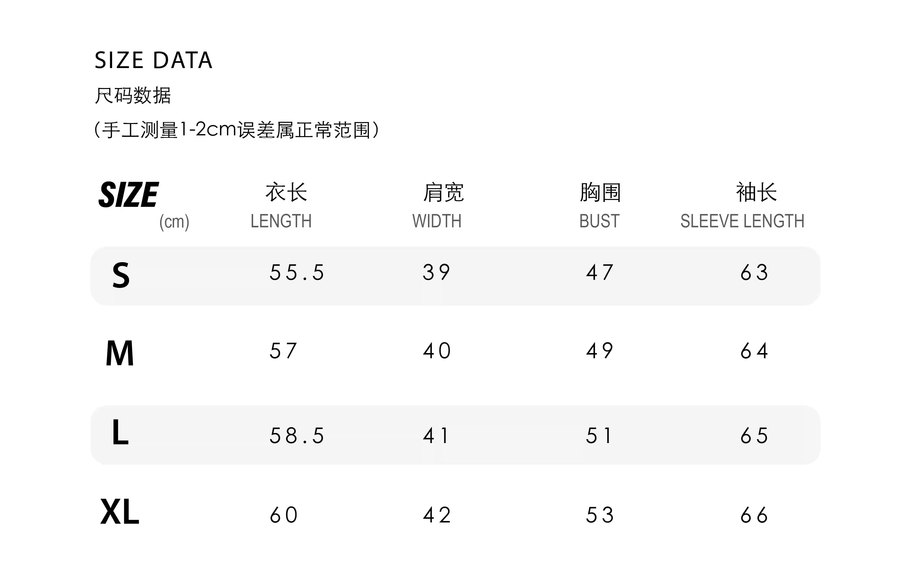The image size is (924, 574).
Task: Click the 40 width value
Action: 437,351
